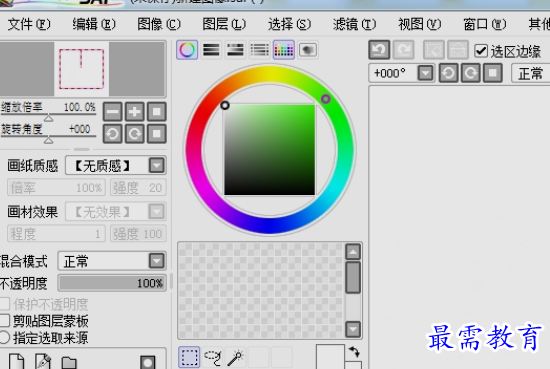Screen dimensions: 550x369
Task: Click the 不透明度 100% slider
Action: [x=112, y=283]
